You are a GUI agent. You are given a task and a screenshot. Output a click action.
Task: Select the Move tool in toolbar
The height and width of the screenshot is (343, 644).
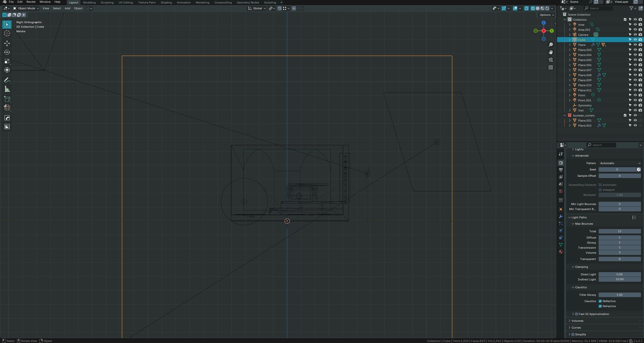(x=7, y=43)
